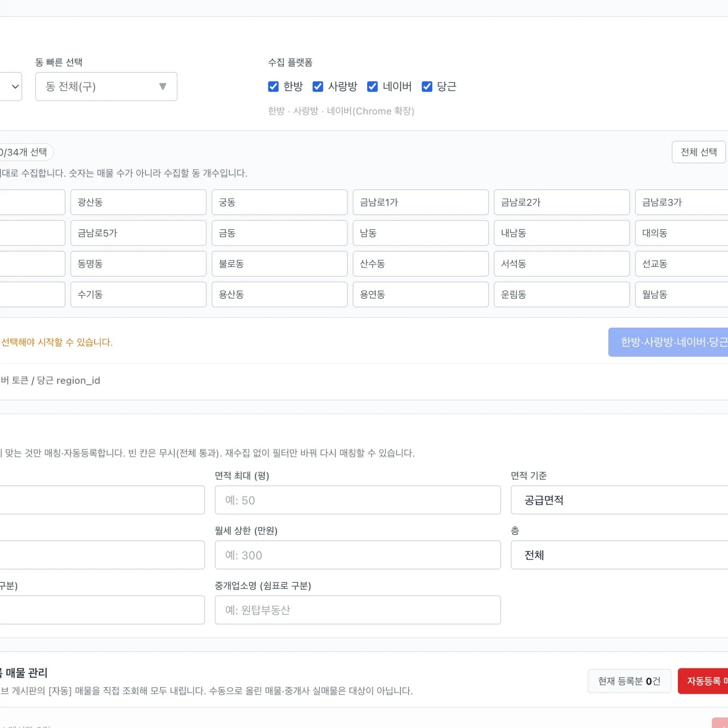
Task: Select the 대의동 district tile
Action: (682, 233)
